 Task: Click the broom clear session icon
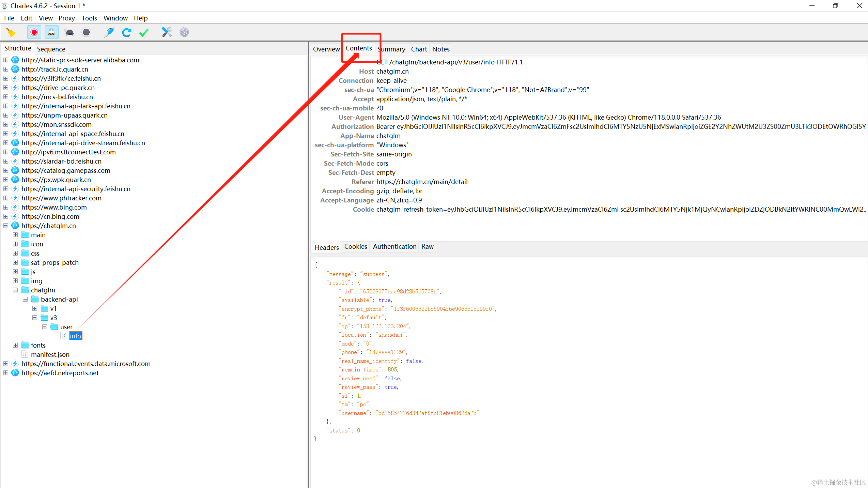coord(11,32)
